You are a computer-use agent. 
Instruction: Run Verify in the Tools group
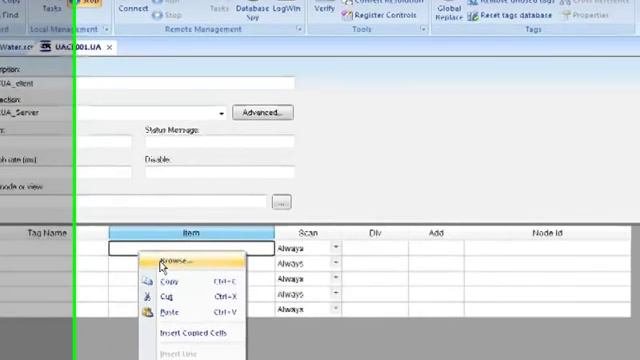click(x=324, y=8)
